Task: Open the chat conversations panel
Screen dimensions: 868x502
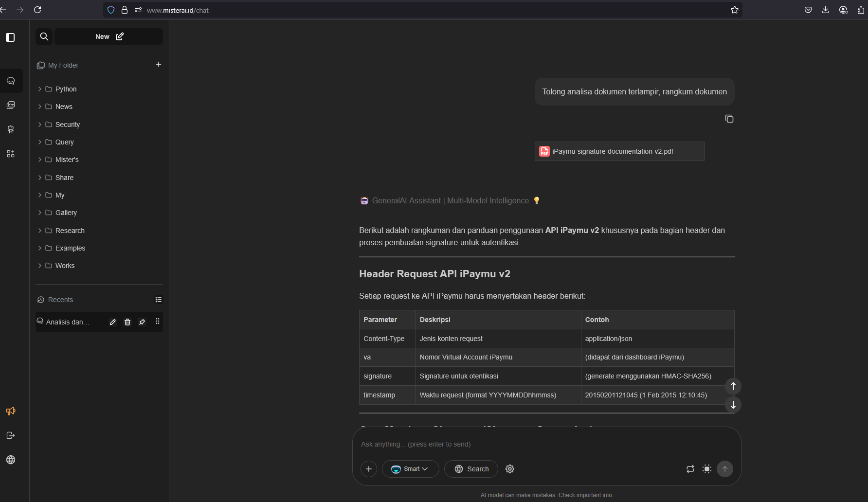Action: tap(10, 81)
